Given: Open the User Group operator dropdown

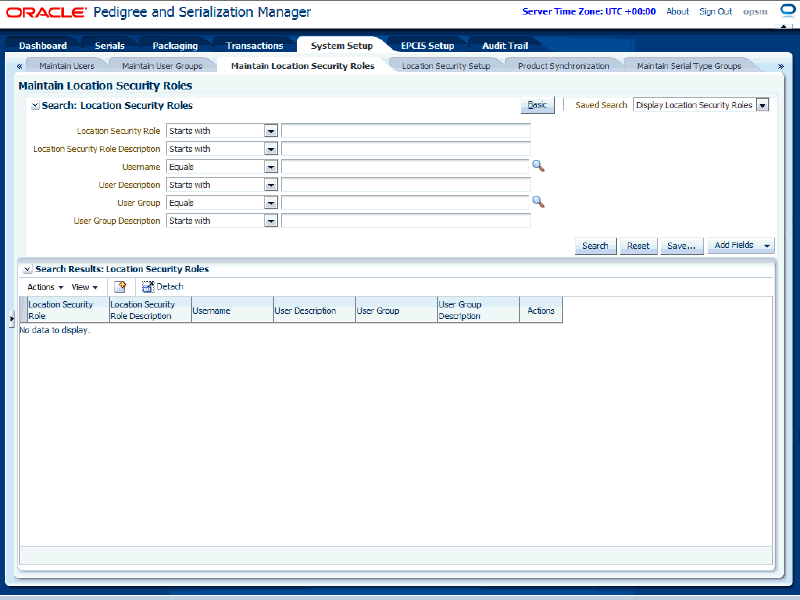Looking at the screenshot, I should 271,203.
